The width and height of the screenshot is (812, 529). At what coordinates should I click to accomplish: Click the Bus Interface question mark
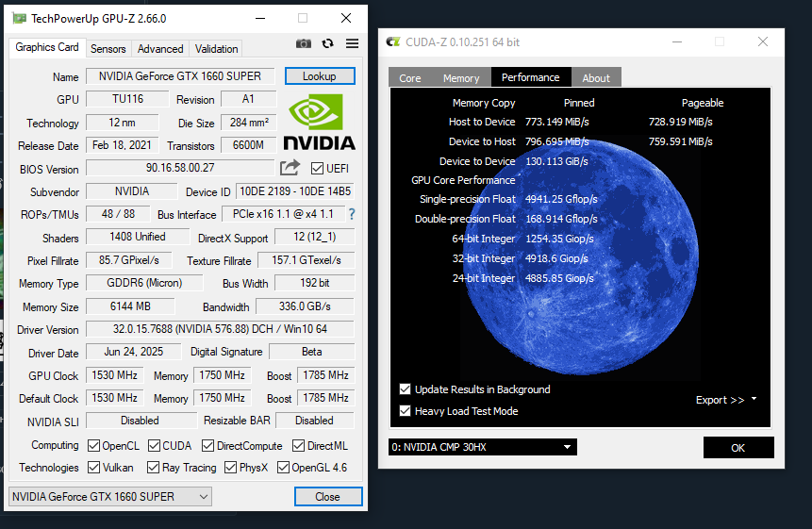coord(352,214)
